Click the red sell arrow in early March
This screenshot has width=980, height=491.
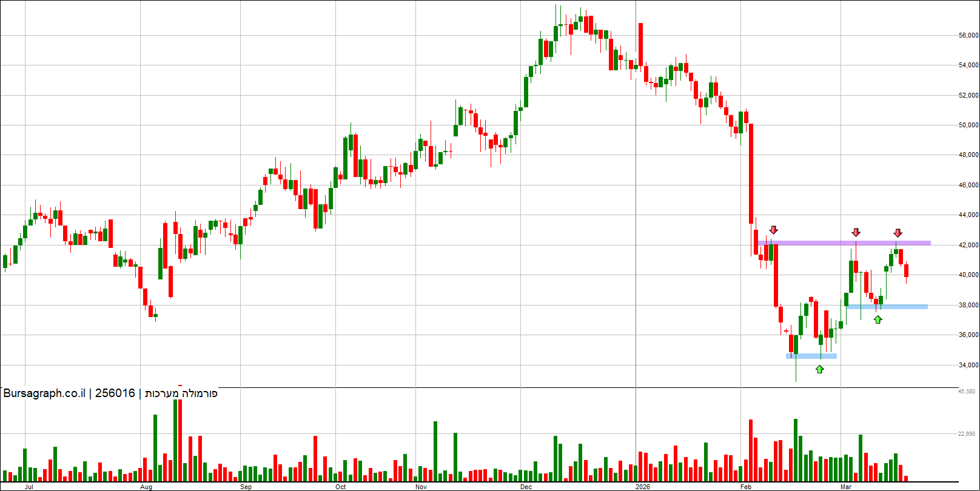click(x=856, y=232)
